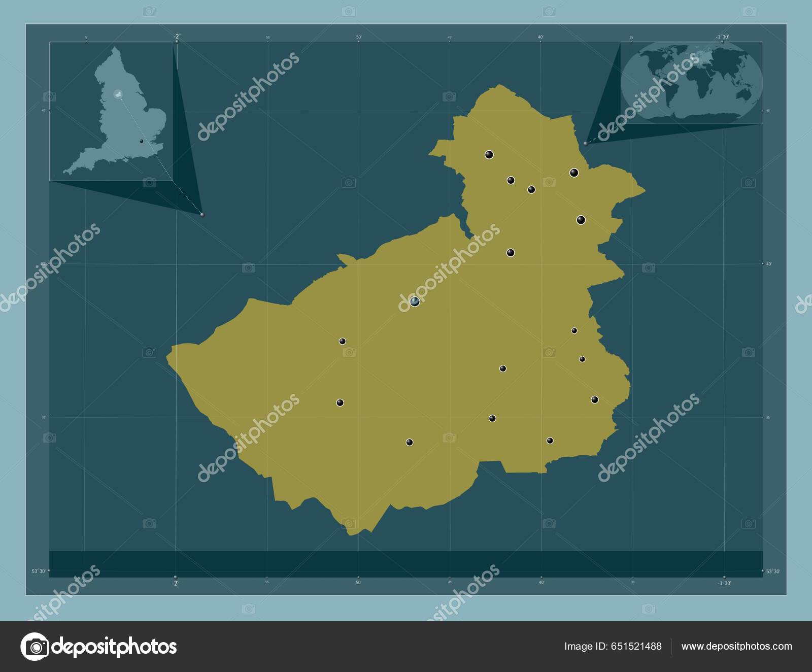The width and height of the screenshot is (812, 672).
Task: Select the 53°30' latitude label at bottom left
Action: coord(38,570)
